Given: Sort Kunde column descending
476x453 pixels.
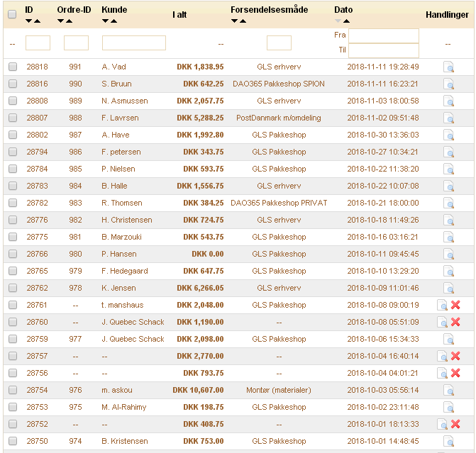Looking at the screenshot, I should (x=105, y=21).
